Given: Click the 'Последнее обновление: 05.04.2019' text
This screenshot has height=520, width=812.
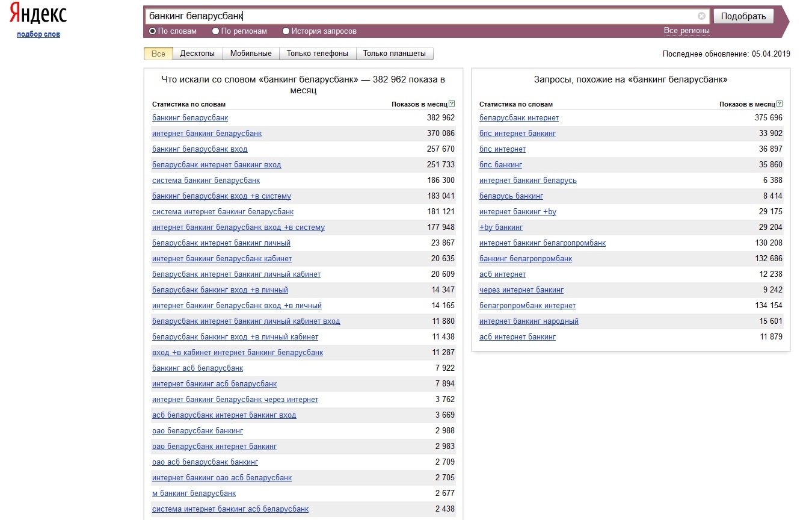Looking at the screenshot, I should pyautogui.click(x=727, y=54).
